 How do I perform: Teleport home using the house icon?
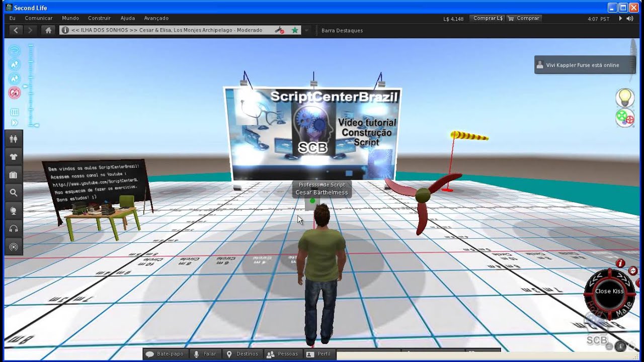pos(48,30)
